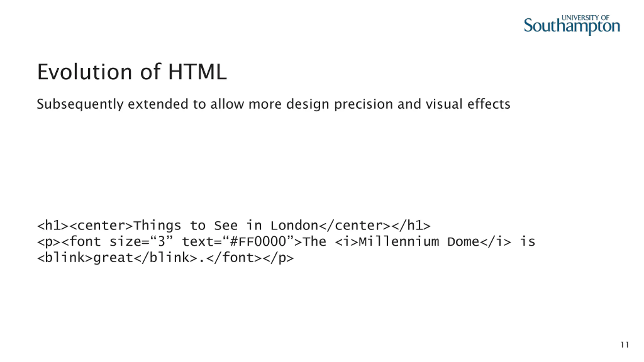This screenshot has height=362, width=644.
Task: Click 'UNIVERSITY OF' text in the logo
Action: click(x=585, y=18)
